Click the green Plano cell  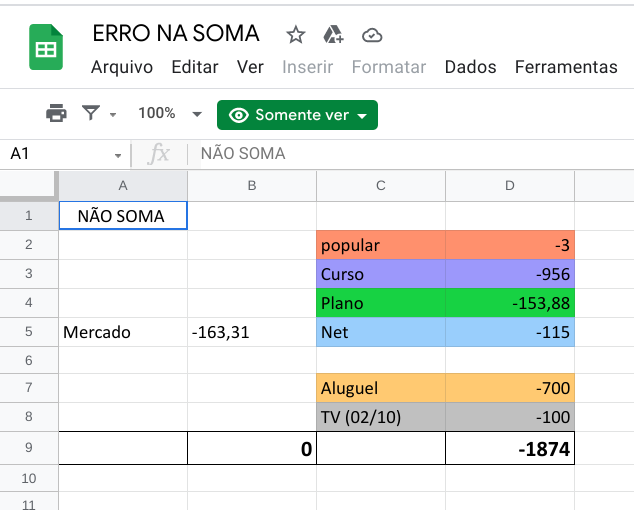380,303
